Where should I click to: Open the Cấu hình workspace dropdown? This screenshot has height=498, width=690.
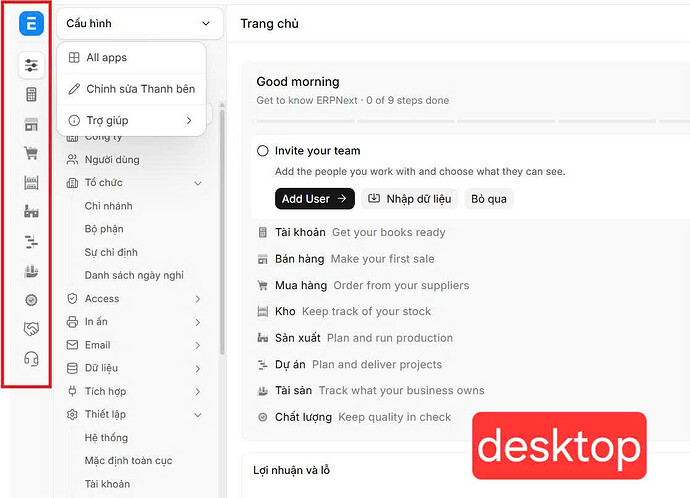(x=139, y=23)
